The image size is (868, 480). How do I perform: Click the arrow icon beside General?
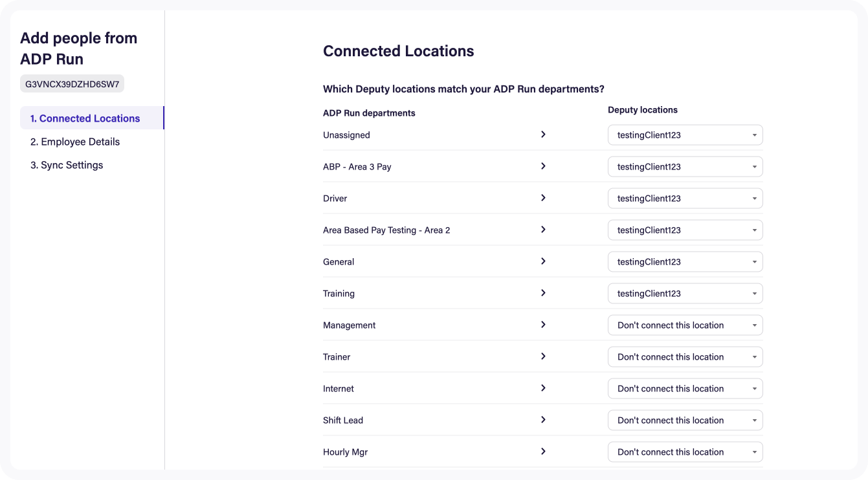pyautogui.click(x=543, y=261)
